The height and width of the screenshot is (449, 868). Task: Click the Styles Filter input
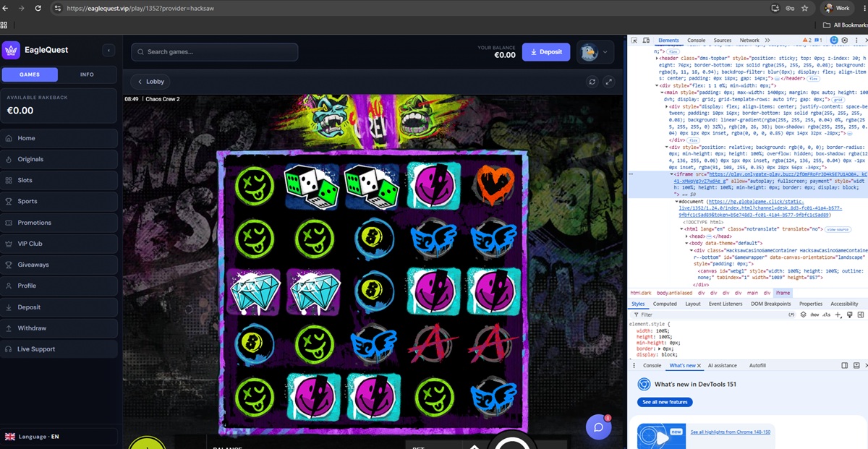712,315
